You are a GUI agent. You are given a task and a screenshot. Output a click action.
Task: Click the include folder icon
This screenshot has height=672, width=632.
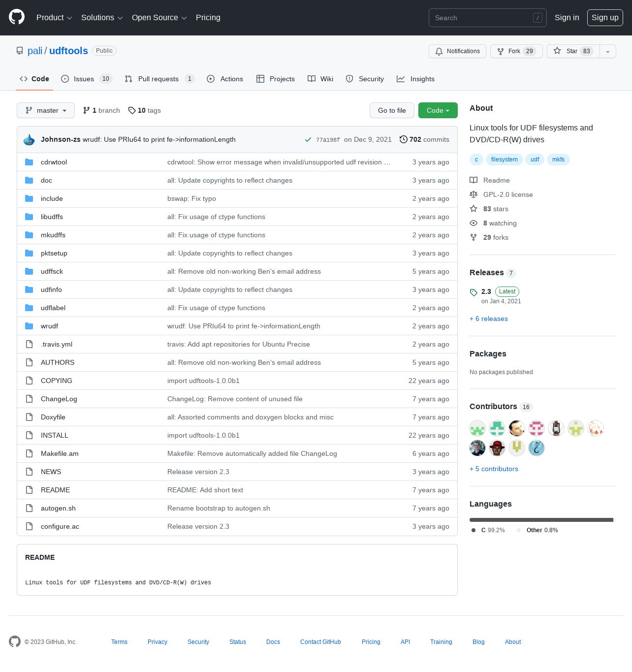tap(29, 198)
